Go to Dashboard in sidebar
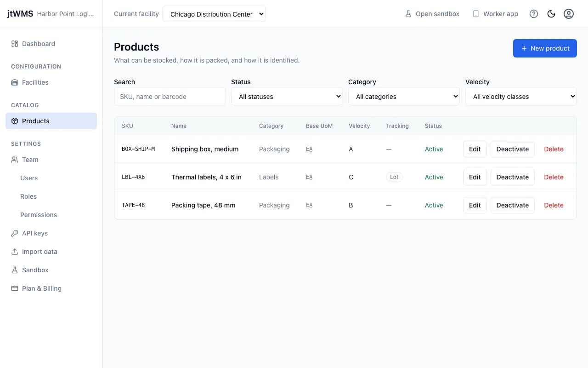This screenshot has width=588, height=368. 51,44
